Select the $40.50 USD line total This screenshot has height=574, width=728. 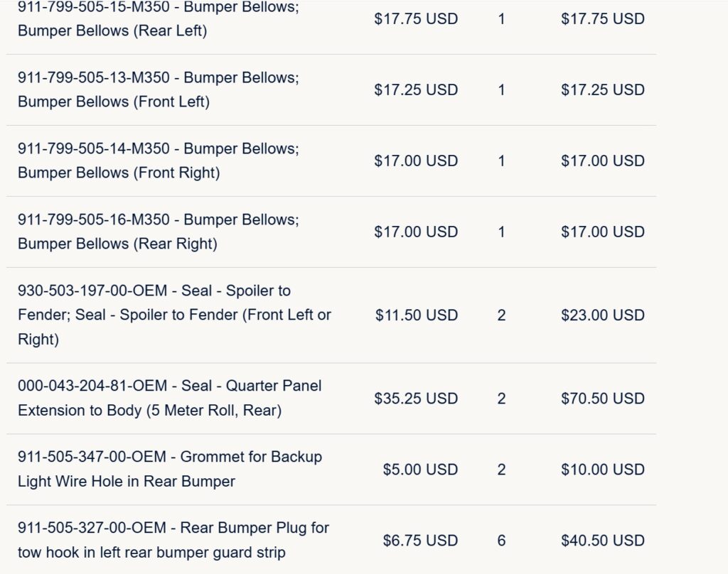pyautogui.click(x=603, y=541)
